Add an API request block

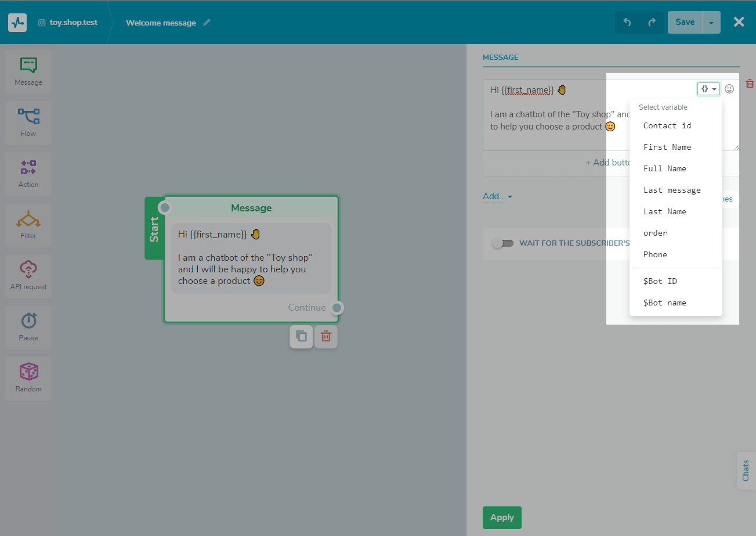pos(28,276)
